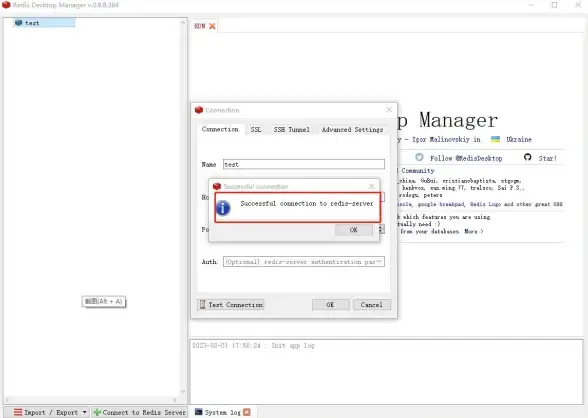This screenshot has width=588, height=418.
Task: Click the Follow @RedisDesktop Twitter icon
Action: pos(419,157)
